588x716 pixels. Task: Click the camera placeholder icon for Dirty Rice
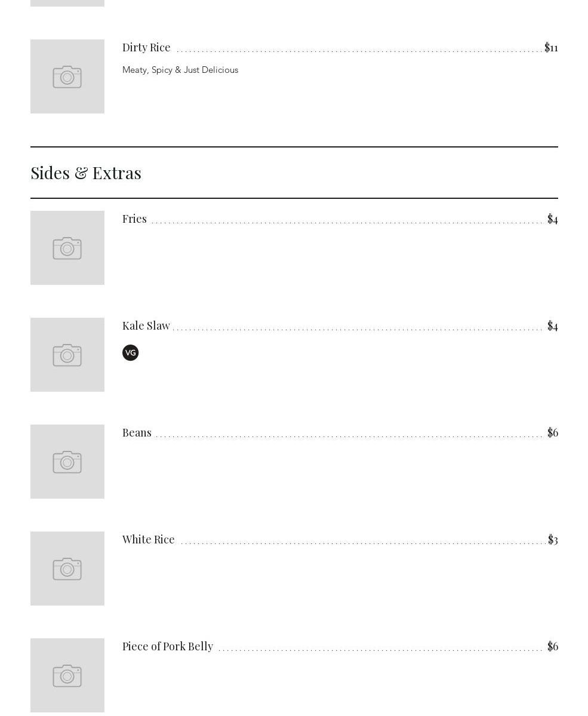pyautogui.click(x=67, y=77)
